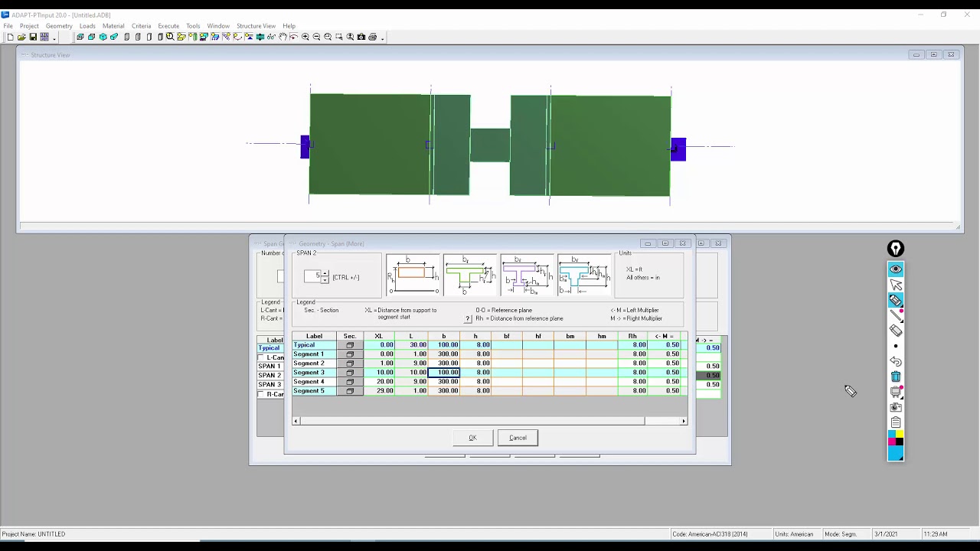This screenshot has height=551, width=980.
Task: Open the dropdown arrow after grid toolbar icon
Action: pos(54,37)
